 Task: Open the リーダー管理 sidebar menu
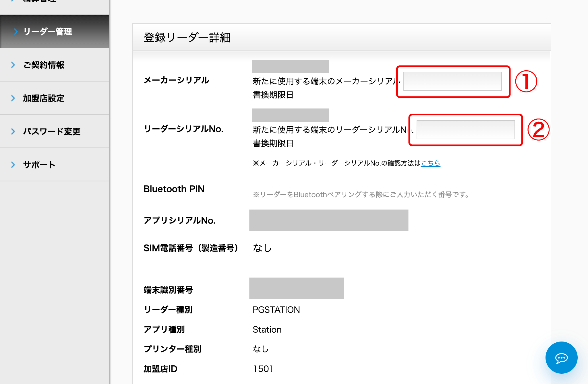[x=55, y=32]
